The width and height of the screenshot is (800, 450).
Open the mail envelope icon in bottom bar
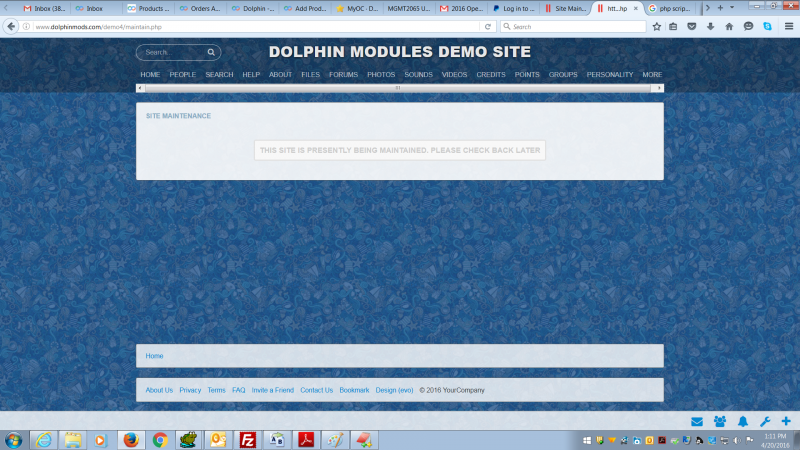[x=696, y=421]
